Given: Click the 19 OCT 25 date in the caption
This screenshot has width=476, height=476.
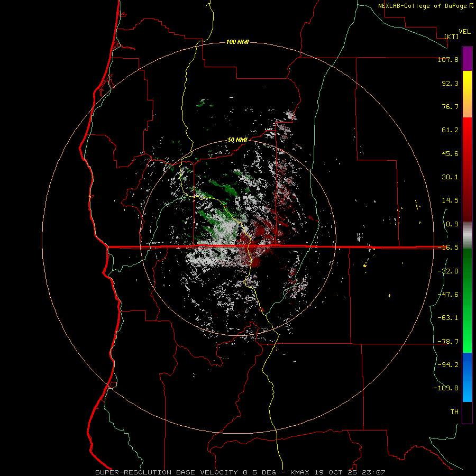Looking at the screenshot, I should (x=336, y=472).
